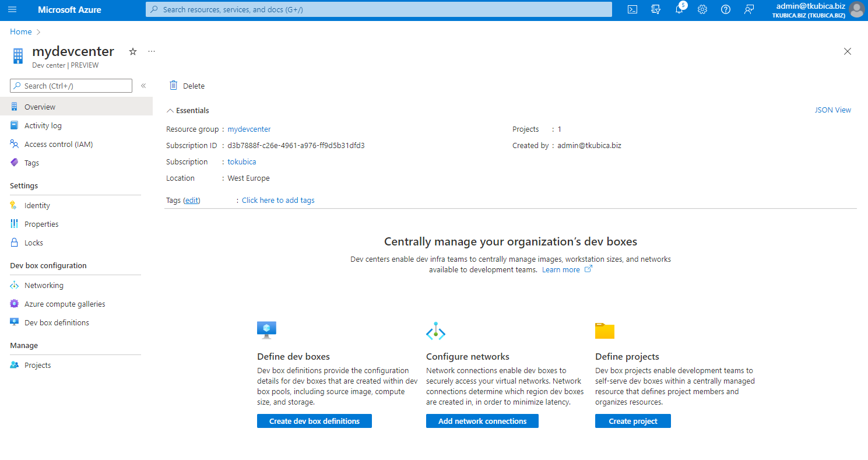
Task: Click the Projects icon in the sidebar
Action: click(x=15, y=365)
